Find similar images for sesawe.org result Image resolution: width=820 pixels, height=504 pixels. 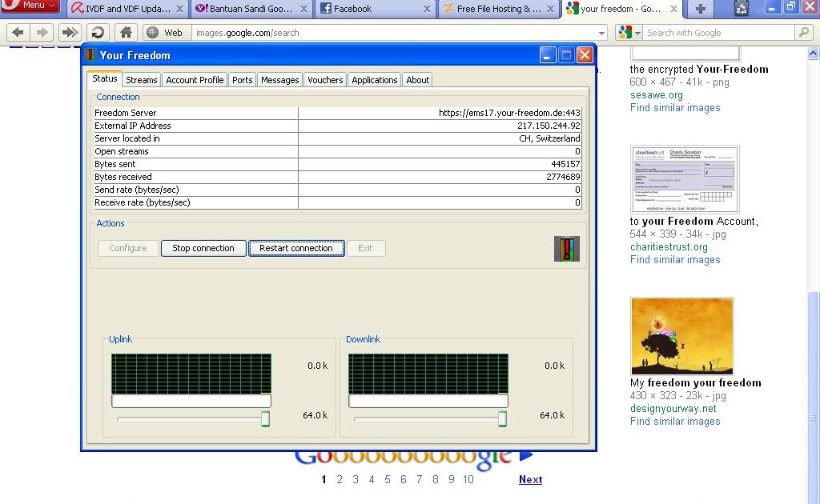point(675,107)
